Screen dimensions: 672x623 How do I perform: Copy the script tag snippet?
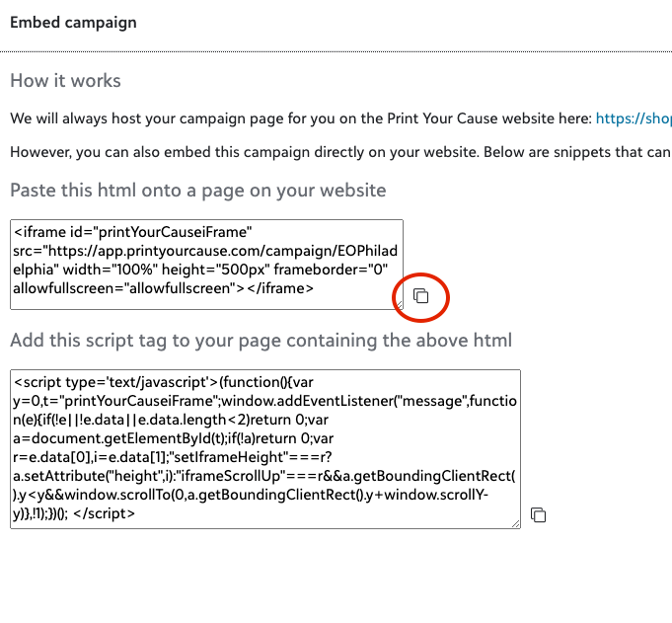pyautogui.click(x=538, y=514)
